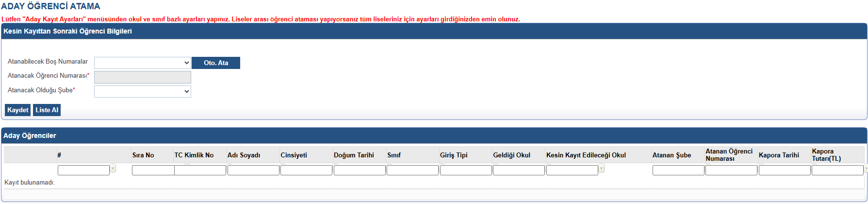Click the Oto. Ata button
Screen dimensions: 868x204
coord(215,63)
